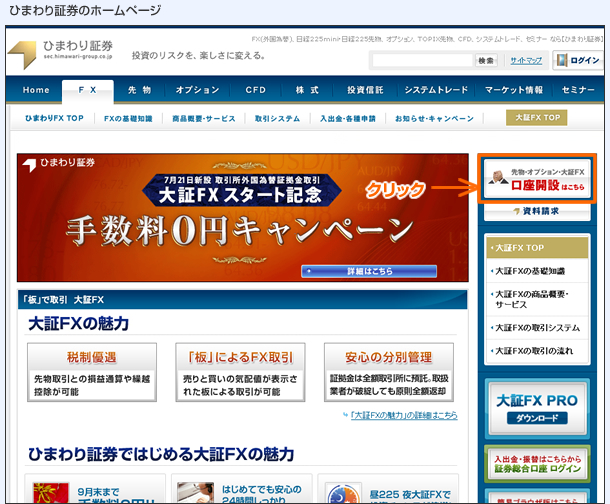Select the FX menu tab
610x504 pixels.
coord(88,90)
